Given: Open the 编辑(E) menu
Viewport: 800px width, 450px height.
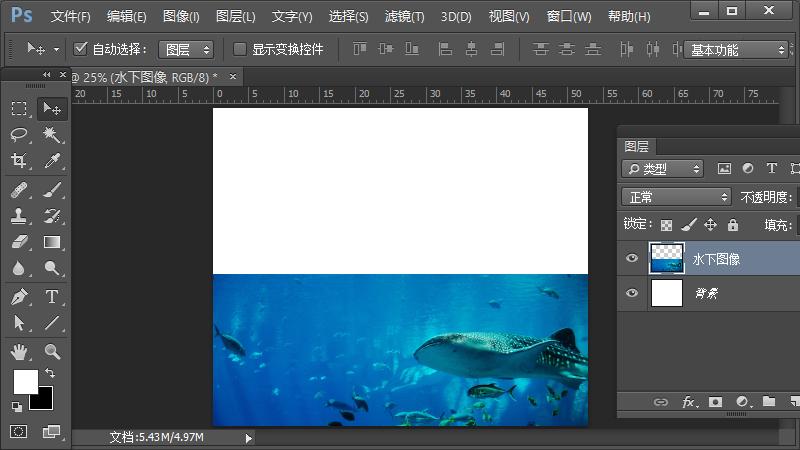Looking at the screenshot, I should (127, 16).
